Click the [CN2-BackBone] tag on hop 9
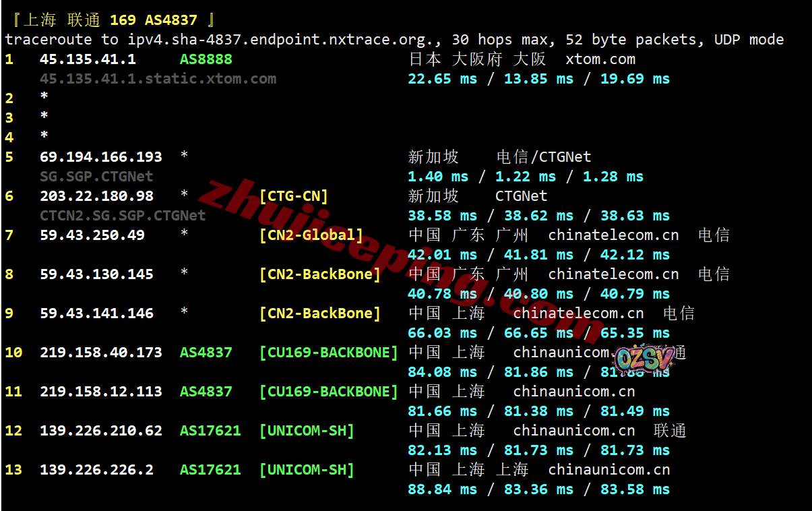 tap(319, 313)
